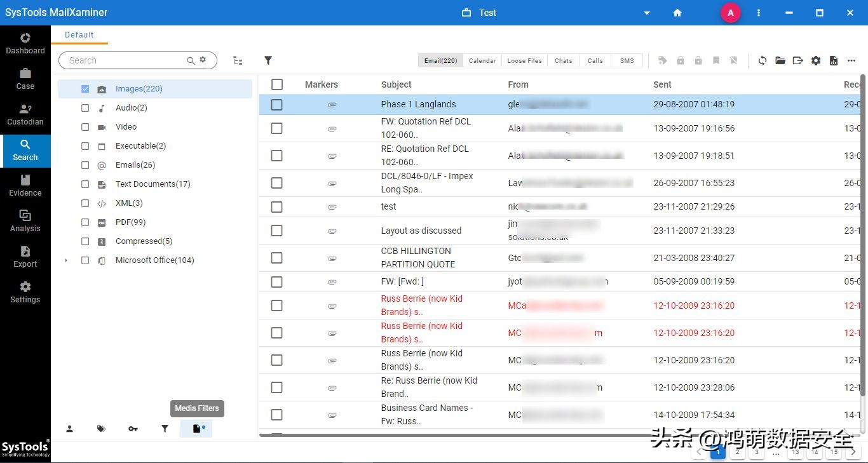
Task: Click the search settings gear in search box
Action: [203, 60]
